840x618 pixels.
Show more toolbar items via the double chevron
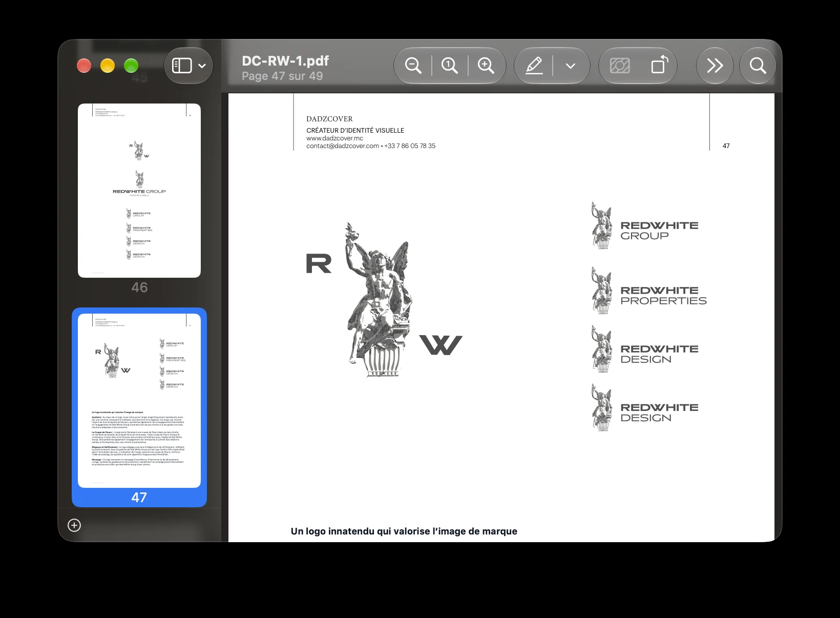point(715,66)
